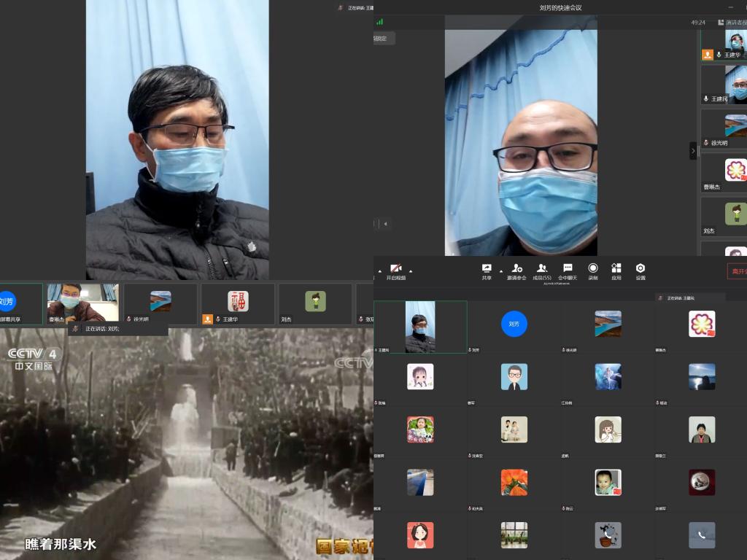Expand video options arrow beside 开启视频

[x=411, y=271]
